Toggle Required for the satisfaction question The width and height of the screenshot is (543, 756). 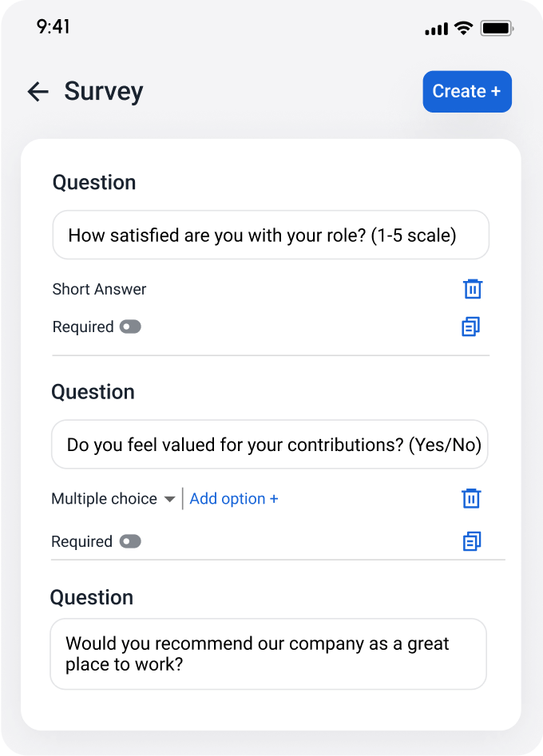pos(130,327)
